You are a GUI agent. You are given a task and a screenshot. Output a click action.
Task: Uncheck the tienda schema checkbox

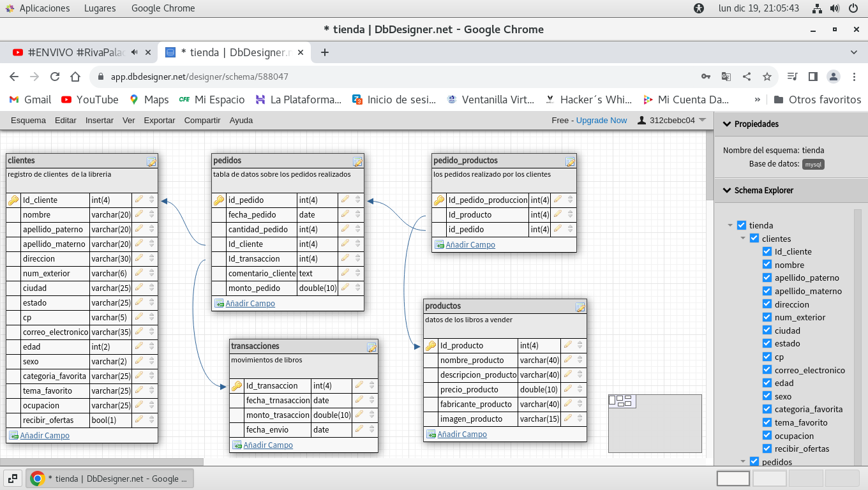coord(741,225)
